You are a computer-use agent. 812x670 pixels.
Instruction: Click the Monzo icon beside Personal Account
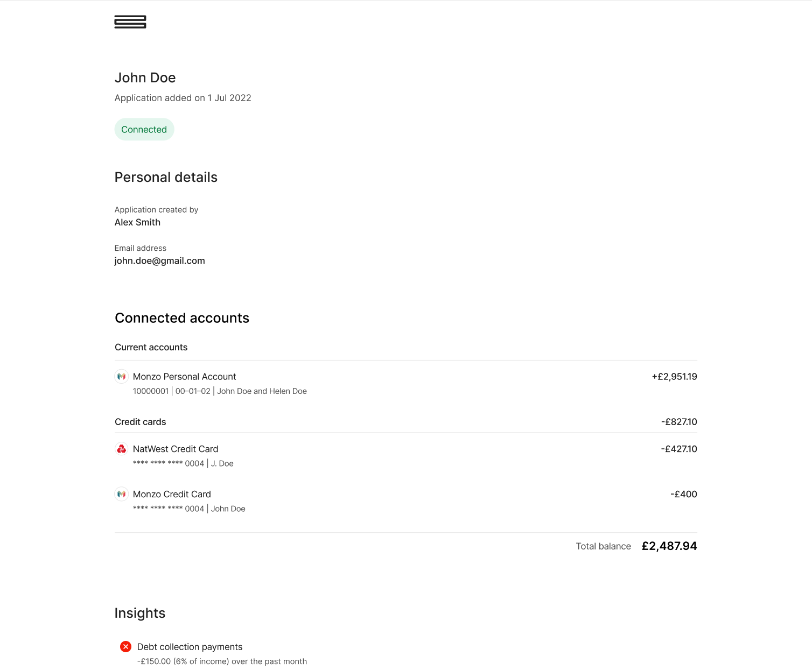(x=122, y=377)
